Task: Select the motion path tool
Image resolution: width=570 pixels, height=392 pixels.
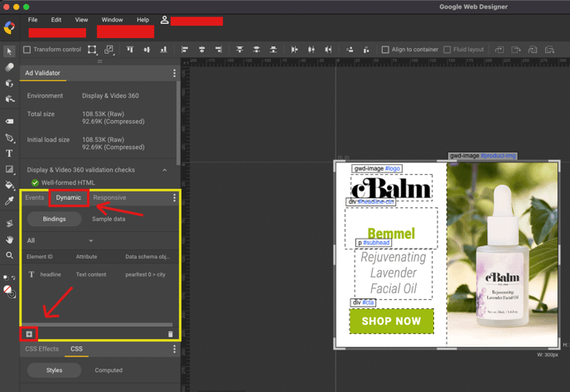Action: (x=9, y=67)
